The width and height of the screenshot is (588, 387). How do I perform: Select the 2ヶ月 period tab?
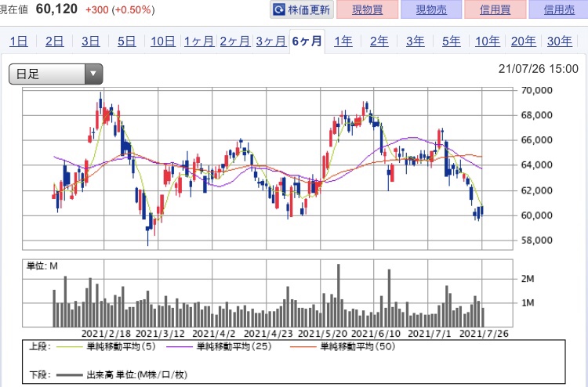click(234, 41)
